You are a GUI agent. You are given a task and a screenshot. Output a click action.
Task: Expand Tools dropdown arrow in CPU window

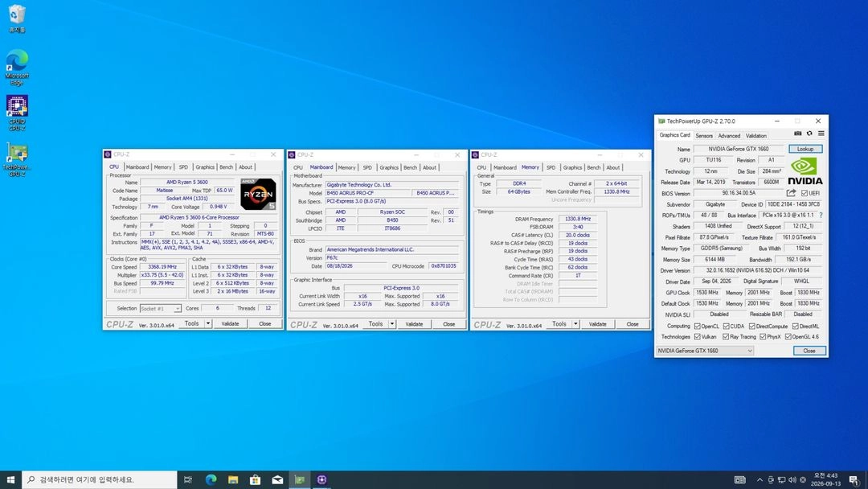pyautogui.click(x=208, y=324)
